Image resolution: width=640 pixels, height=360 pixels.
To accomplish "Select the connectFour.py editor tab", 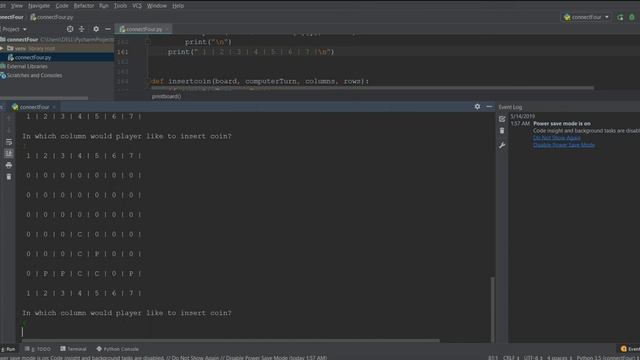I will pyautogui.click(x=143, y=29).
